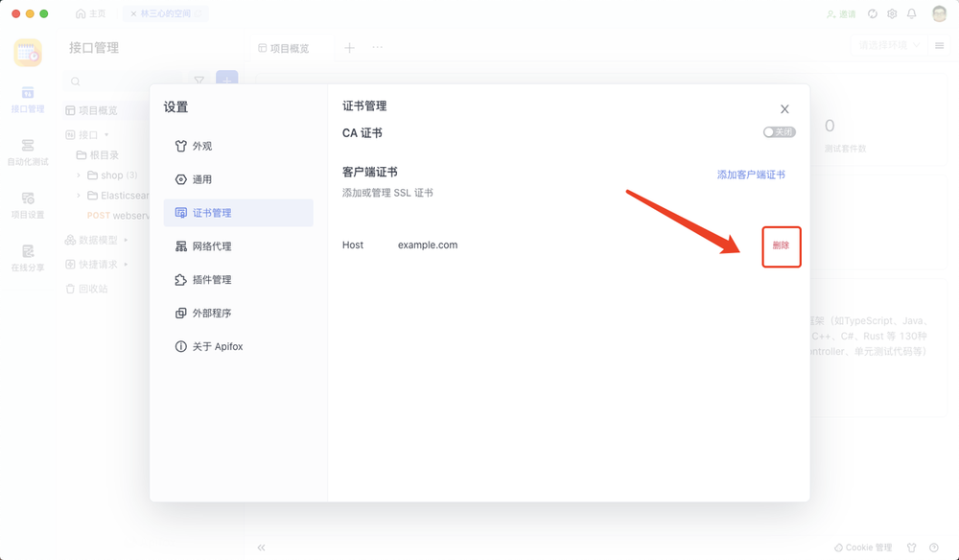Expand the shop (3) folder
The width and height of the screenshot is (959, 560).
pos(112,175)
